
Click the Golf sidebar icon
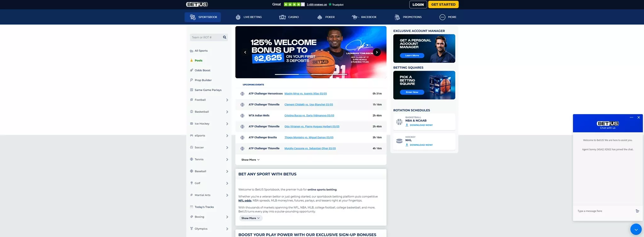point(191,183)
